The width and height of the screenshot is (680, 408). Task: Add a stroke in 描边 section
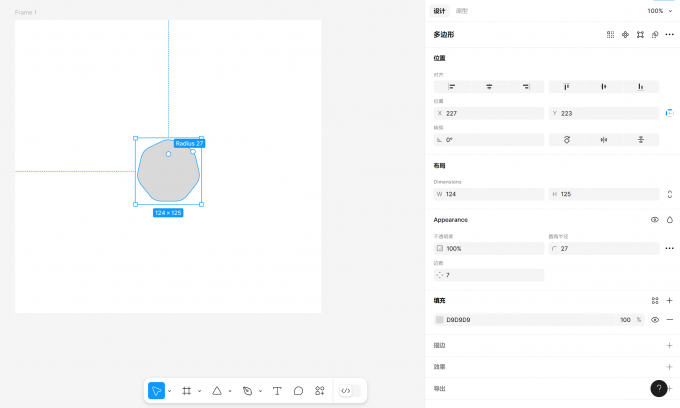tap(670, 346)
